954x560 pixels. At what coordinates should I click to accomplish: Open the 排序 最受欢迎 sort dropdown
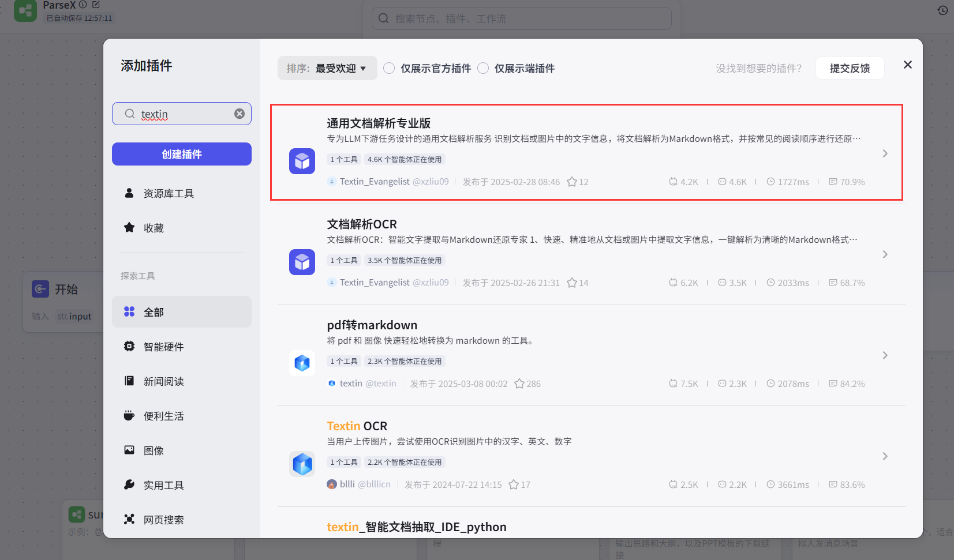tap(327, 68)
